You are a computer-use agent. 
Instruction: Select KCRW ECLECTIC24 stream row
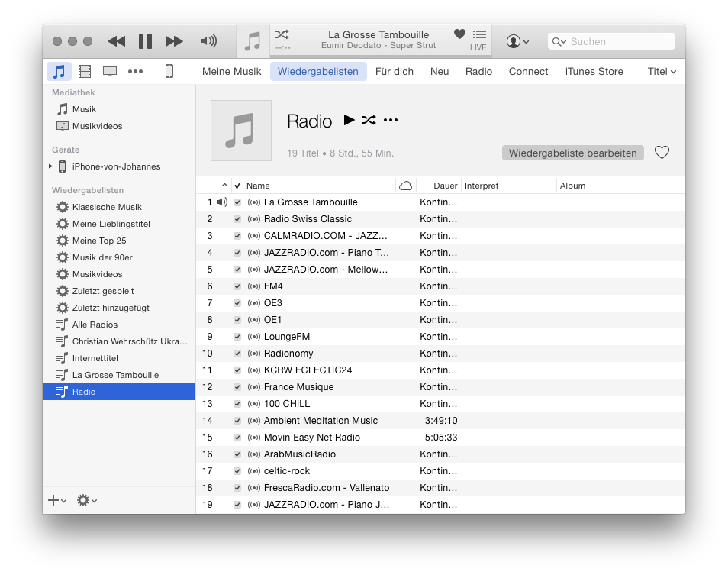(440, 370)
